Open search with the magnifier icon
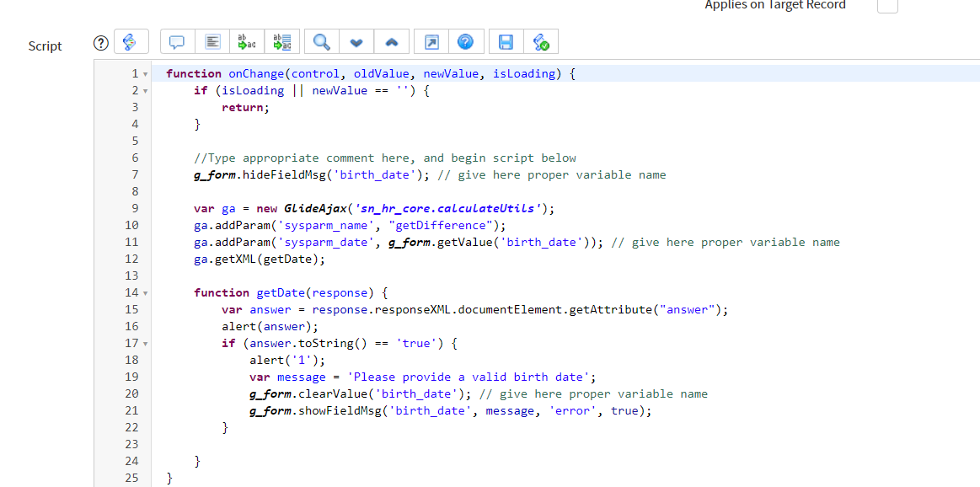The image size is (980, 487). pyautogui.click(x=322, y=42)
